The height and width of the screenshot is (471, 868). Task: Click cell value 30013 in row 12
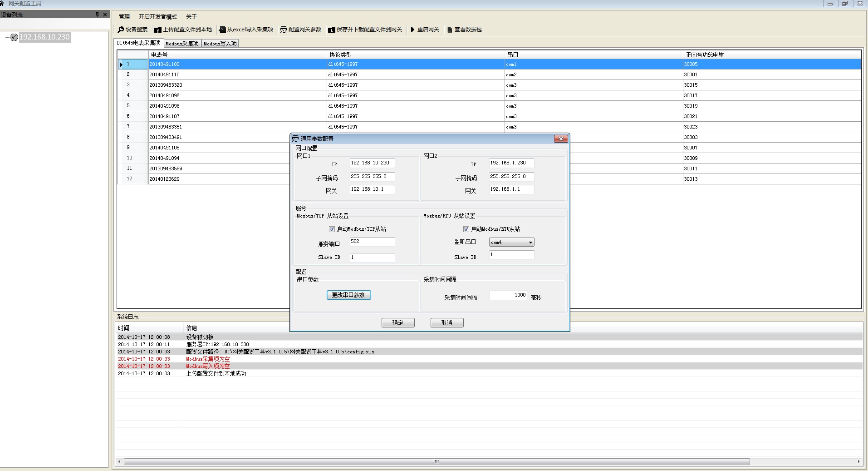tap(772, 179)
